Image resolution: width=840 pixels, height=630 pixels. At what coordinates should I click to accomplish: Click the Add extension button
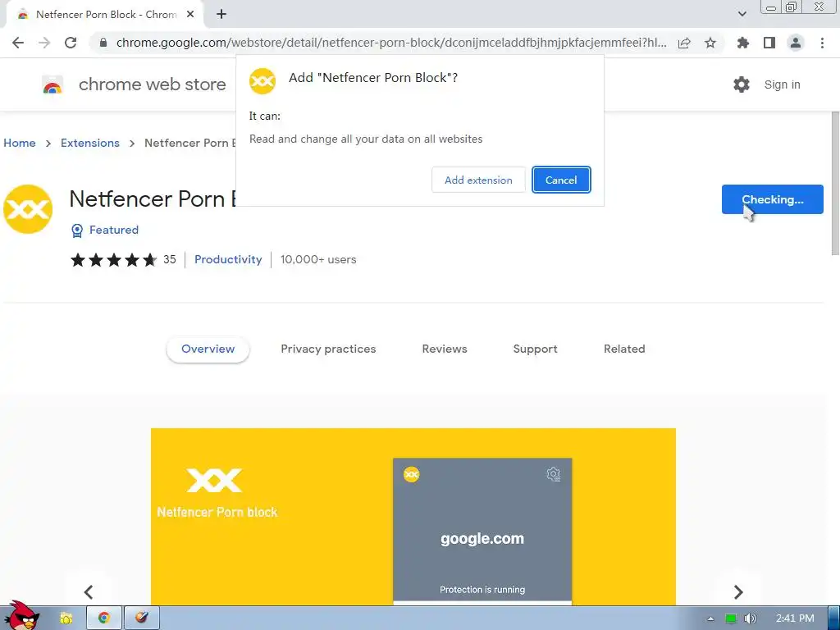coord(478,180)
